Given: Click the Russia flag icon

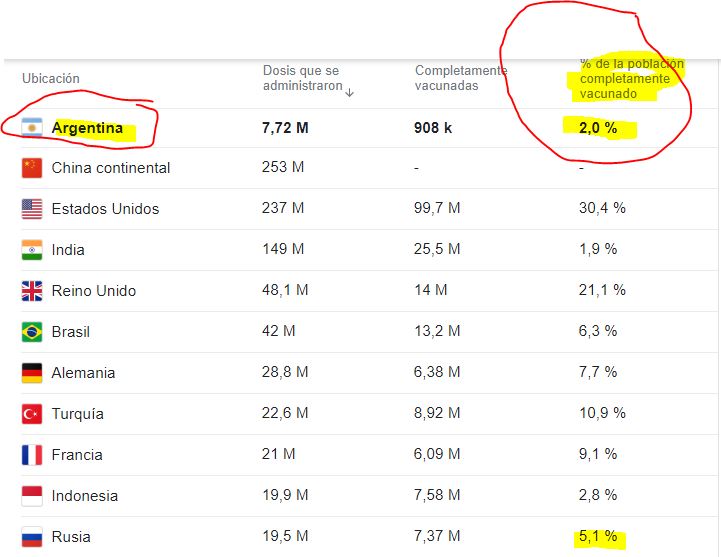Looking at the screenshot, I should click(32, 537).
